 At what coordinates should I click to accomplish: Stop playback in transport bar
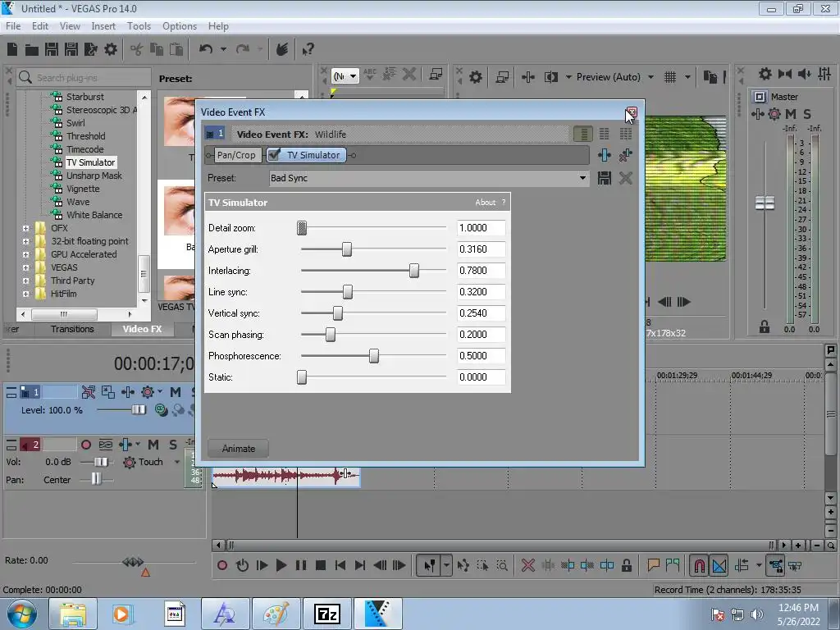[x=321, y=565]
